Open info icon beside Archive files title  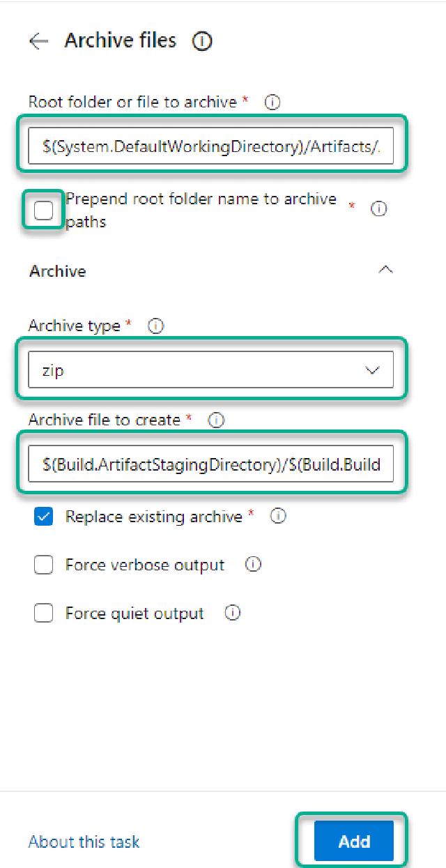click(201, 42)
